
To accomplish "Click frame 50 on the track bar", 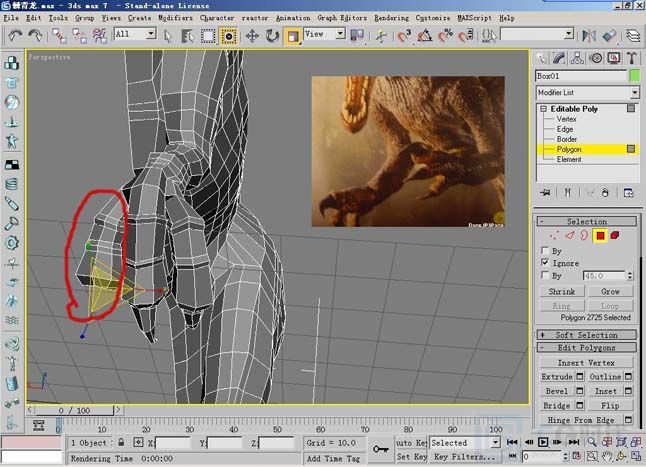I will (x=277, y=426).
